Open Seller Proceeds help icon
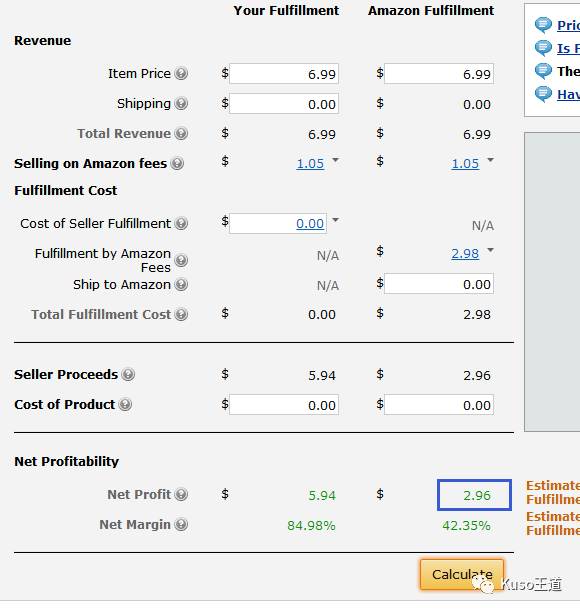 click(x=128, y=374)
